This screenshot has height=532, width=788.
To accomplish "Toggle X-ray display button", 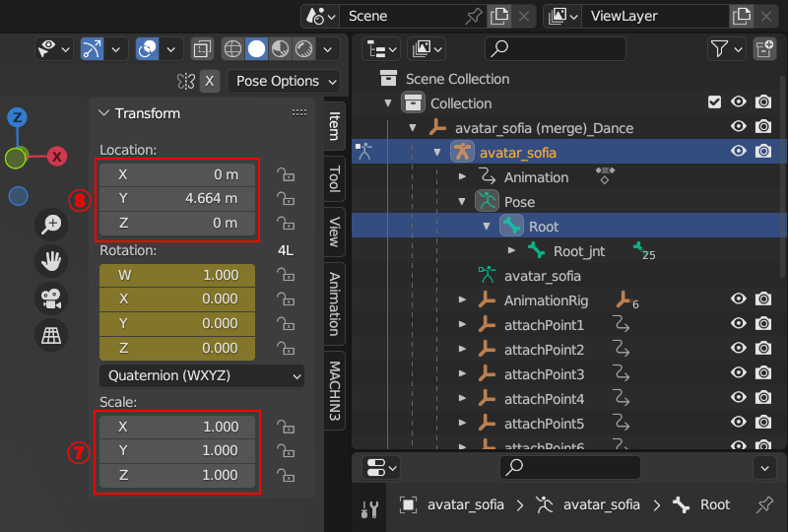I will tap(202, 48).
